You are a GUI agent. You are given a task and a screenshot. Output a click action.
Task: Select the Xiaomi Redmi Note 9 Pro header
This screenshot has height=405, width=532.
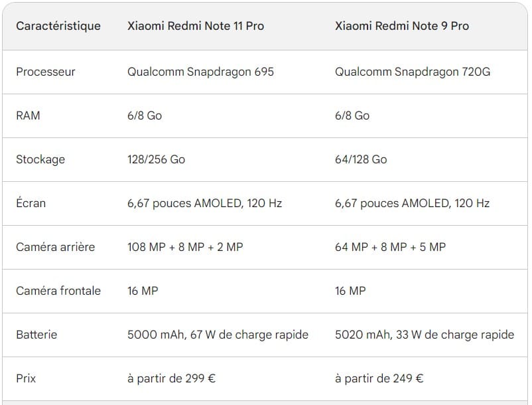(x=402, y=26)
